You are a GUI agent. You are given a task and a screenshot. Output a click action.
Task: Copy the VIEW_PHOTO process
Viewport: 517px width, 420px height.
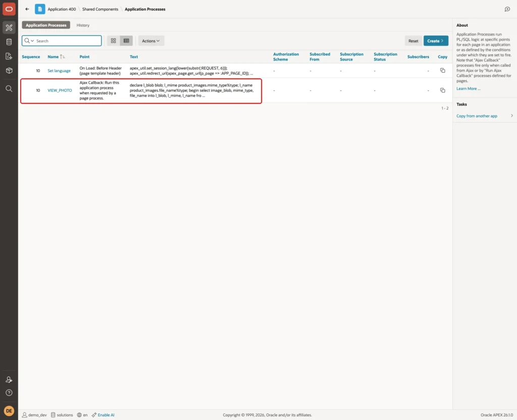(x=442, y=90)
